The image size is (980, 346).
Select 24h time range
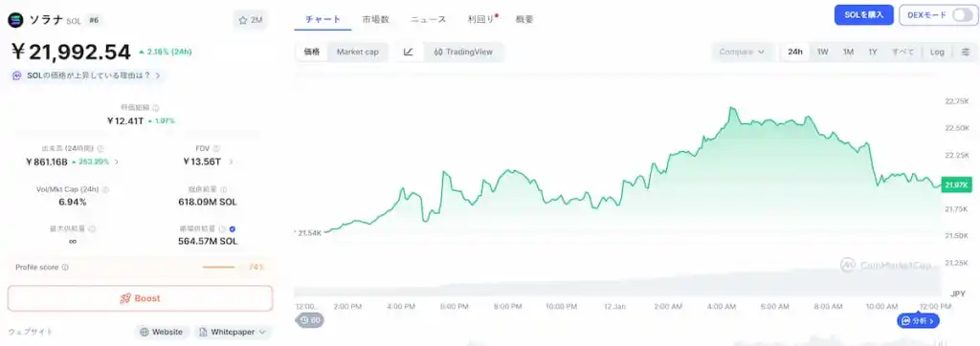tap(795, 52)
